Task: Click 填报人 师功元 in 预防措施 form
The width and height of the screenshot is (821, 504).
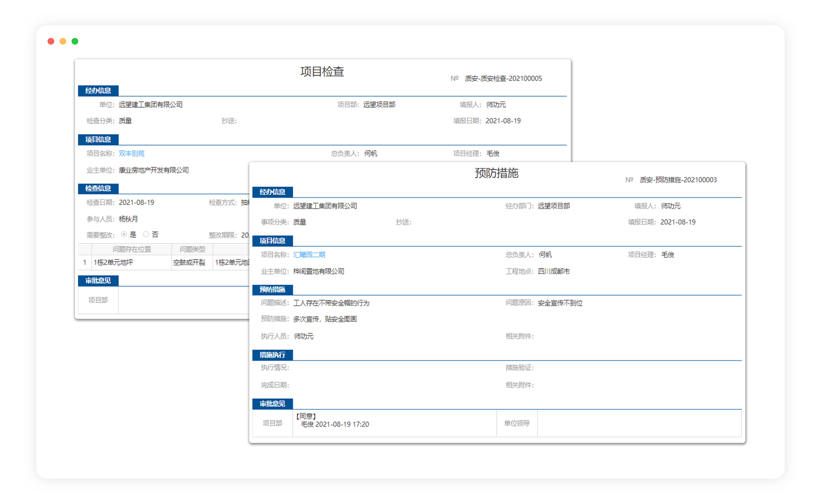Action: [x=671, y=206]
